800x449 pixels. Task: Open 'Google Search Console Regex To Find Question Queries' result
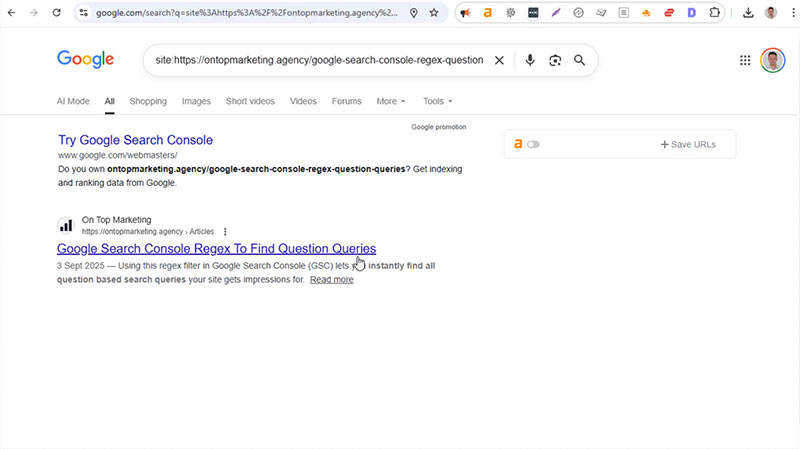pos(216,248)
